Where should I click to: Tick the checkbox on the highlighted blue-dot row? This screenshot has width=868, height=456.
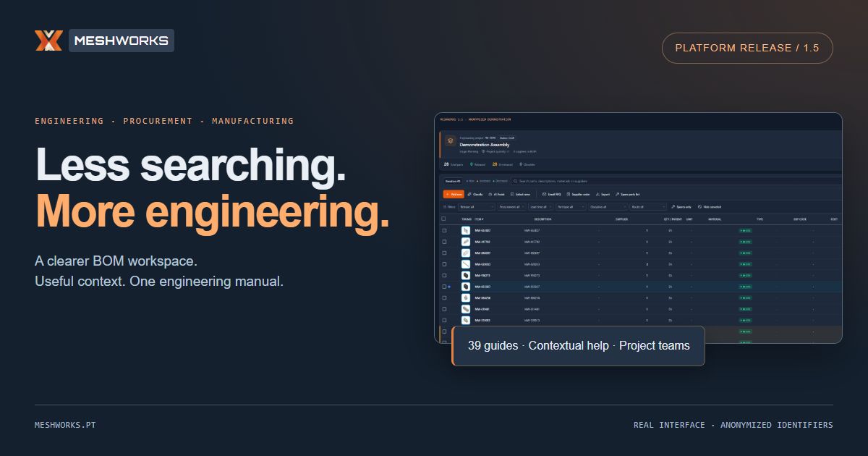(444, 287)
